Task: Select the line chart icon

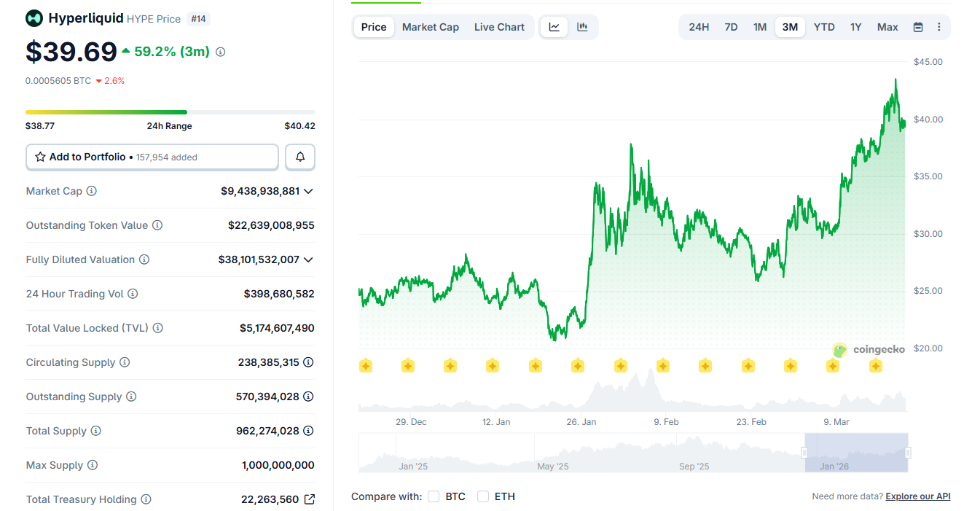Action: point(554,26)
